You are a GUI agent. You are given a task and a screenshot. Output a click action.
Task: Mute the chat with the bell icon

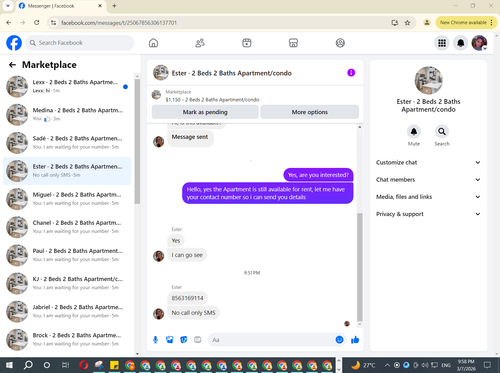tap(414, 132)
